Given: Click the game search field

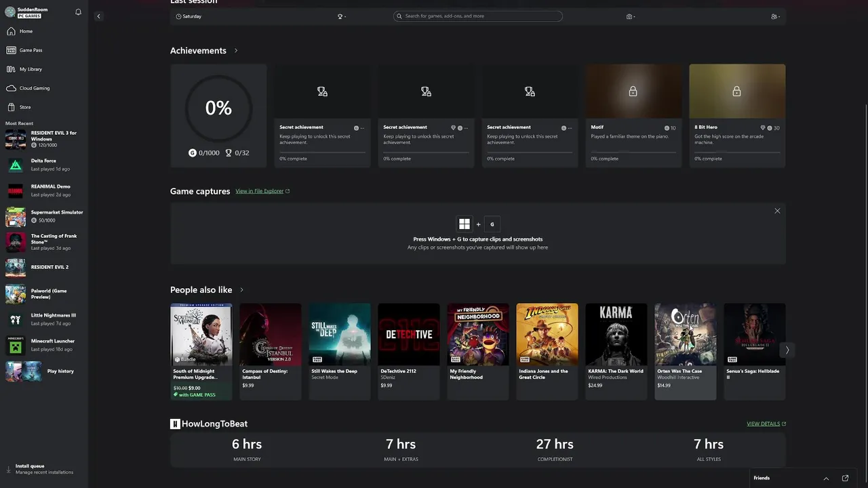Looking at the screenshot, I should tap(478, 16).
